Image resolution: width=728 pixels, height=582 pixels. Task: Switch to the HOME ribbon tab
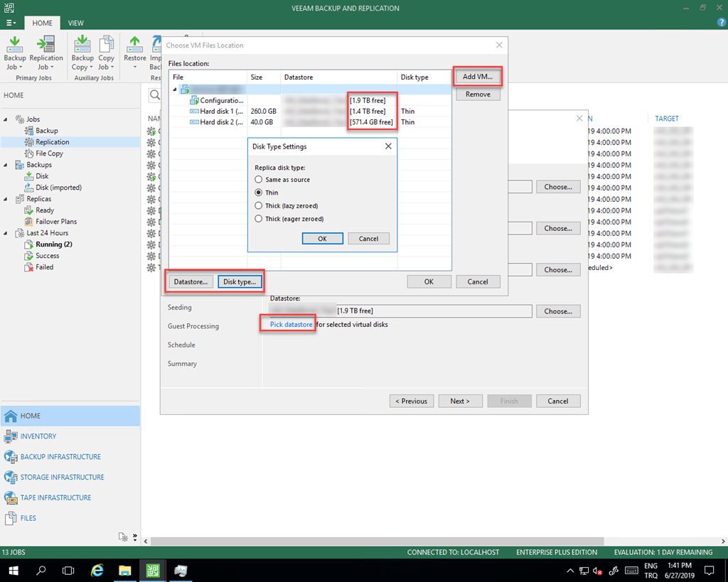tap(42, 23)
